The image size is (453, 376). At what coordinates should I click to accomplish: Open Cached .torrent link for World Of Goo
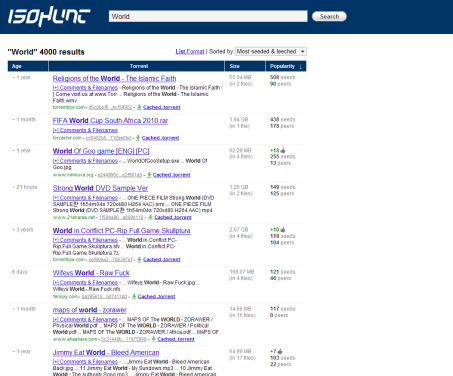(172, 175)
